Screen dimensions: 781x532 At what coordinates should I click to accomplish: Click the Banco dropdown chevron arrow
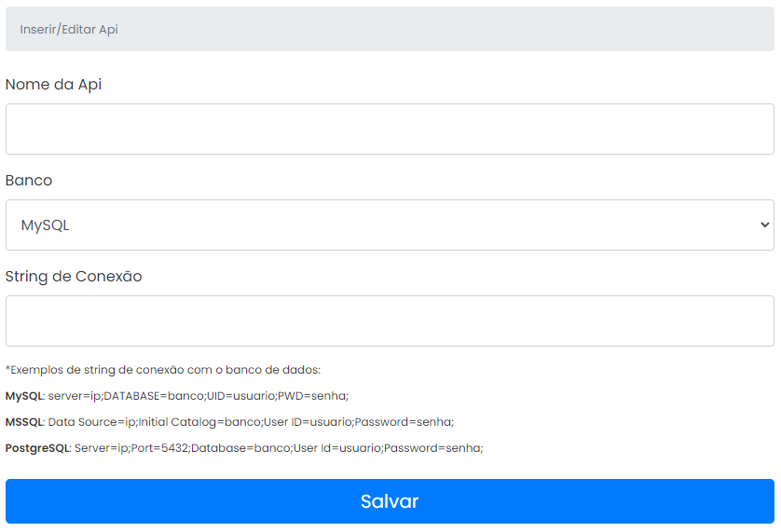point(764,225)
